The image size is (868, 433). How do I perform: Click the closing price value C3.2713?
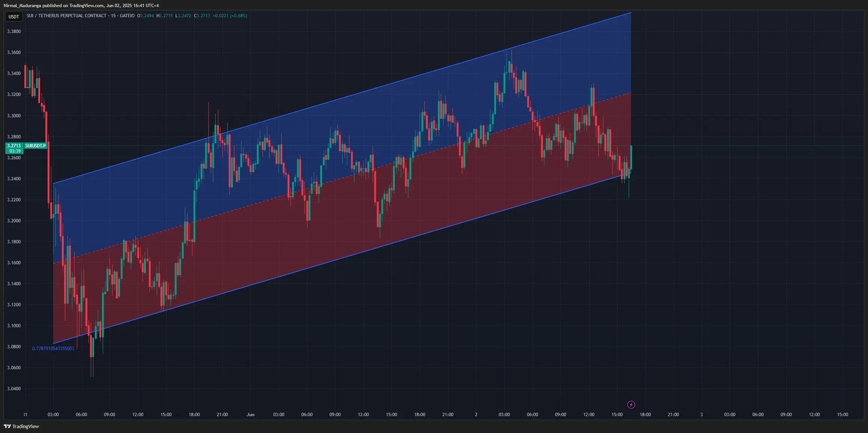pyautogui.click(x=202, y=16)
